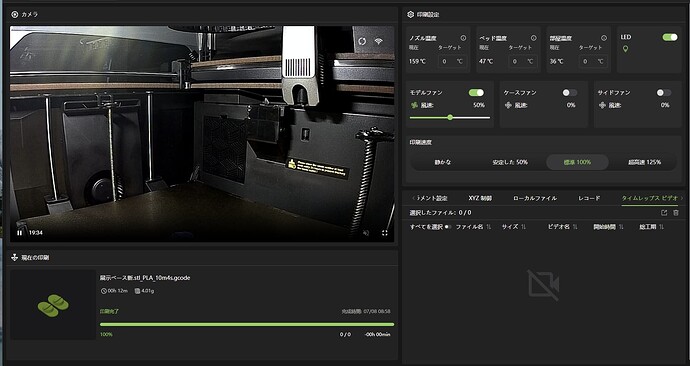Select 標準 100% print speed

click(577, 162)
